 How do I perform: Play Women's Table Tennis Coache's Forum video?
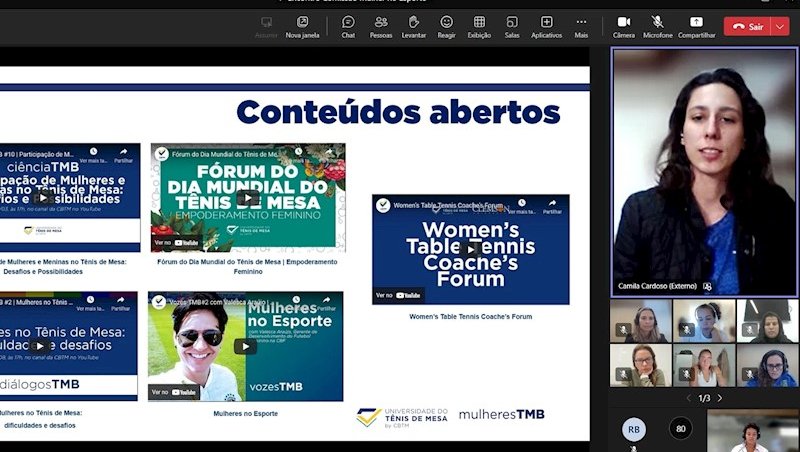(470, 249)
